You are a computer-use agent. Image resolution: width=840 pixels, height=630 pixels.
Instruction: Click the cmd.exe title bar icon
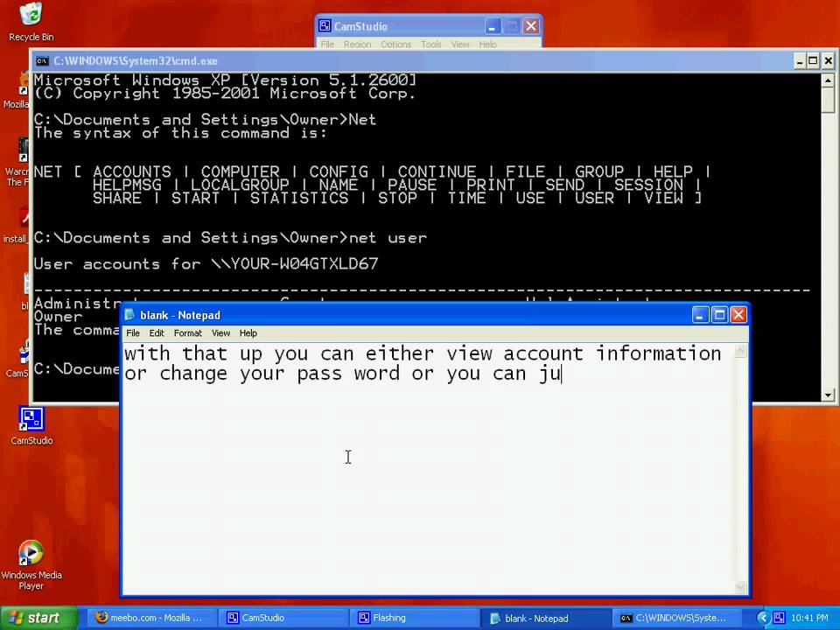coord(42,61)
